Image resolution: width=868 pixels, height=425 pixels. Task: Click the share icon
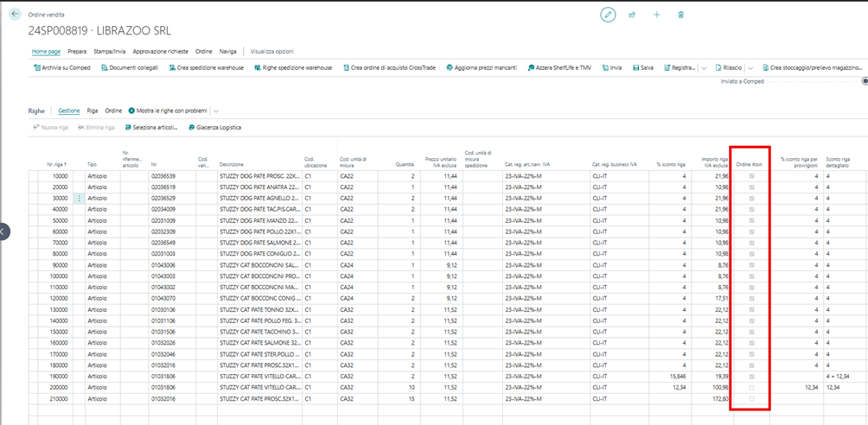click(x=632, y=15)
